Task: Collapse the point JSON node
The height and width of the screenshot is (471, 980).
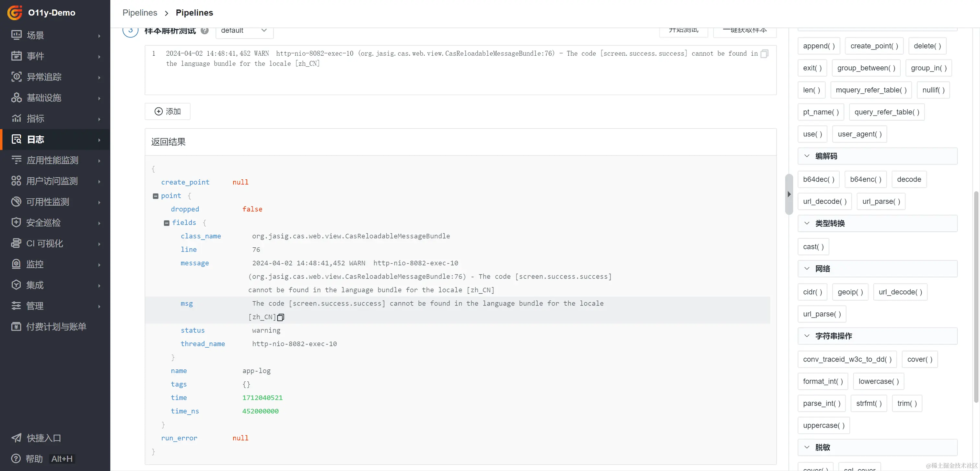Action: [155, 196]
